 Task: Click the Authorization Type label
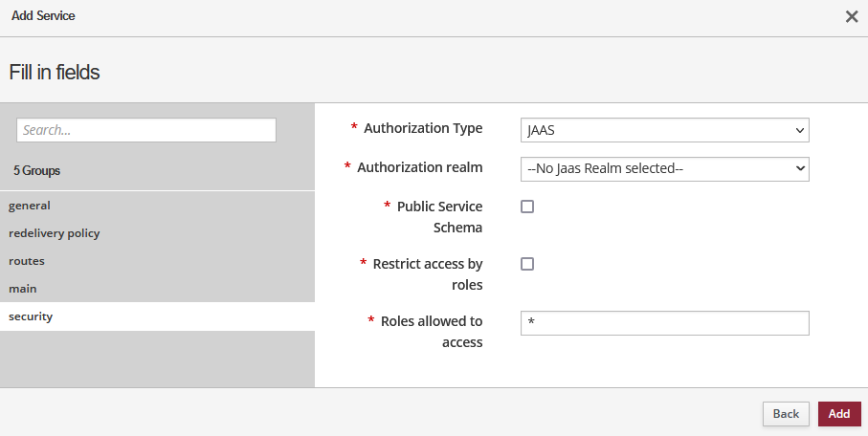(x=423, y=128)
